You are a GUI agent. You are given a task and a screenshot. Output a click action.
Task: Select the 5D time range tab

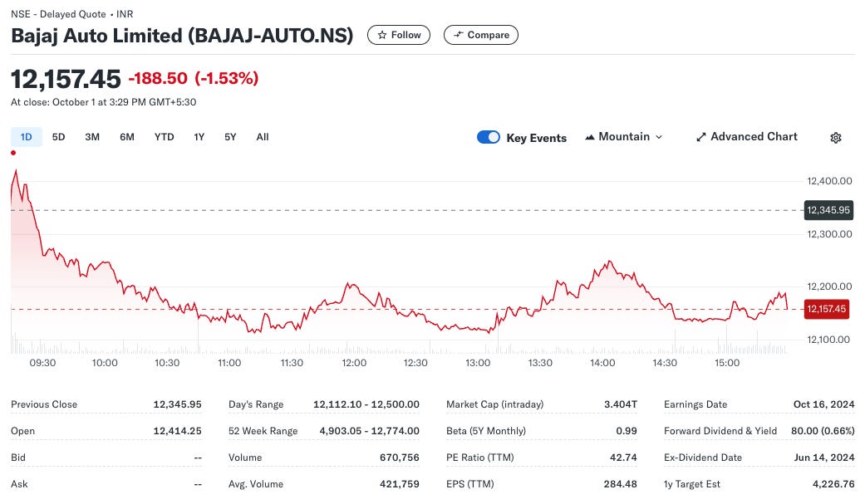pyautogui.click(x=58, y=137)
